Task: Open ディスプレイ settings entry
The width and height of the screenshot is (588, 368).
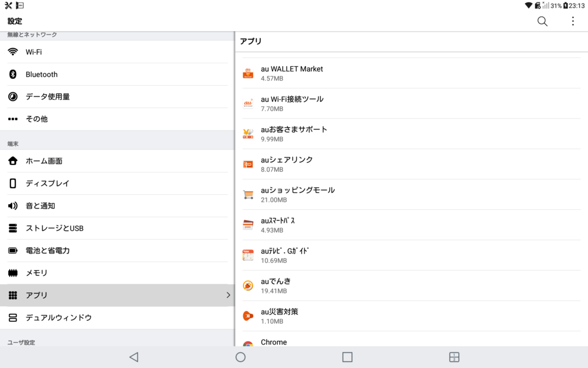Action: (x=117, y=183)
